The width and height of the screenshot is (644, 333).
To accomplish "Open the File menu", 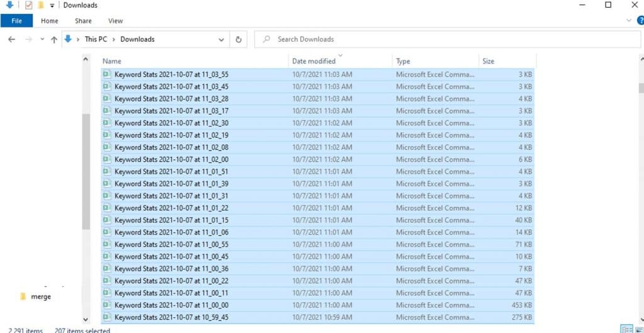I will tap(17, 21).
